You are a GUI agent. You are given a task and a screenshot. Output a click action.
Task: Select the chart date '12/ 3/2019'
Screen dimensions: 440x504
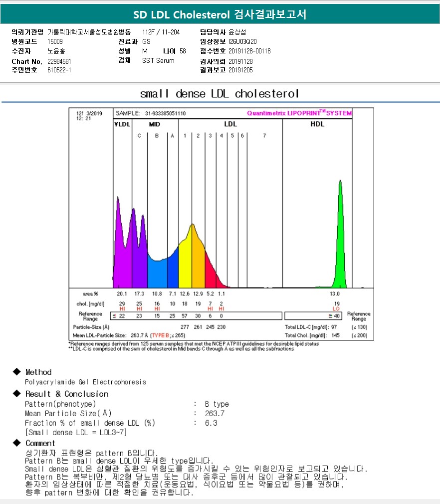(x=89, y=113)
